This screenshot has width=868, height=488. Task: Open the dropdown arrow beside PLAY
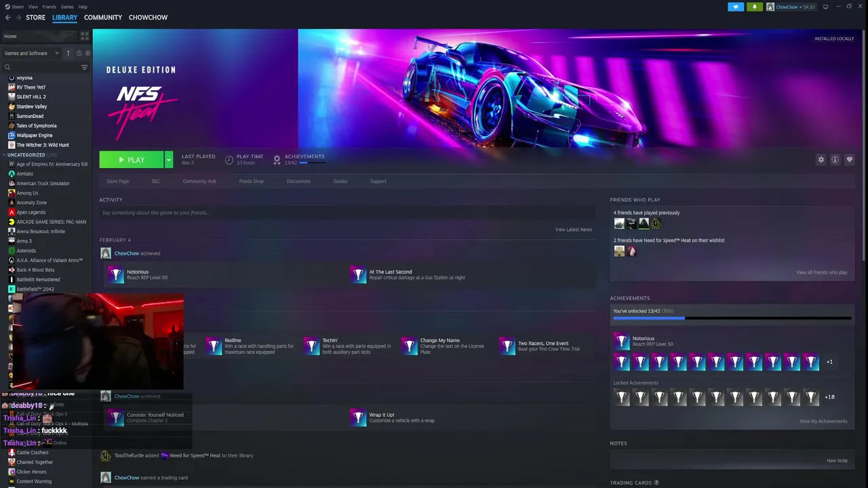[168, 160]
